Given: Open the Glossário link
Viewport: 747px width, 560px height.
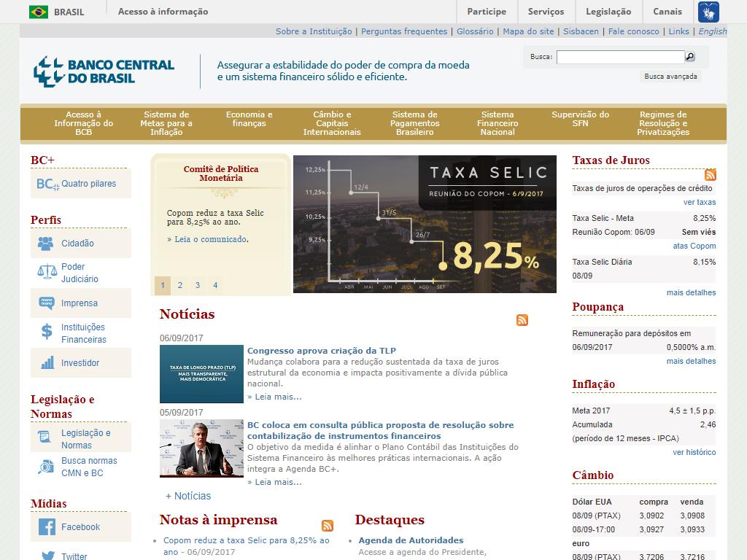Looking at the screenshot, I should coord(475,31).
